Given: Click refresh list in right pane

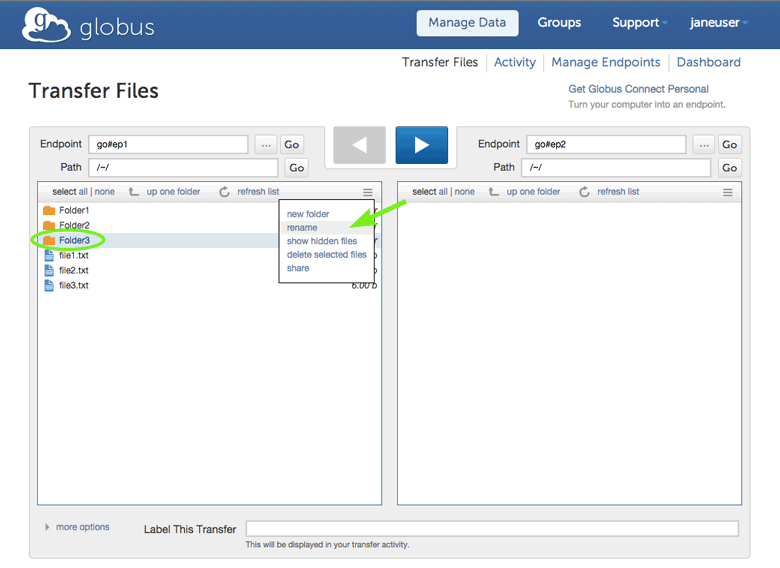Looking at the screenshot, I should (618, 191).
